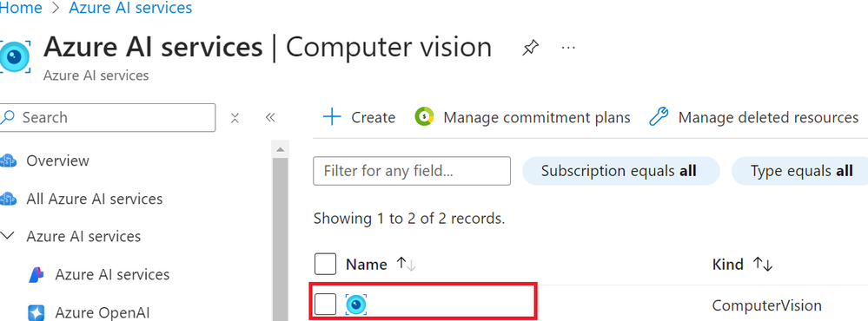Click the Create button
Screen dimensions: 868x321
[359, 117]
